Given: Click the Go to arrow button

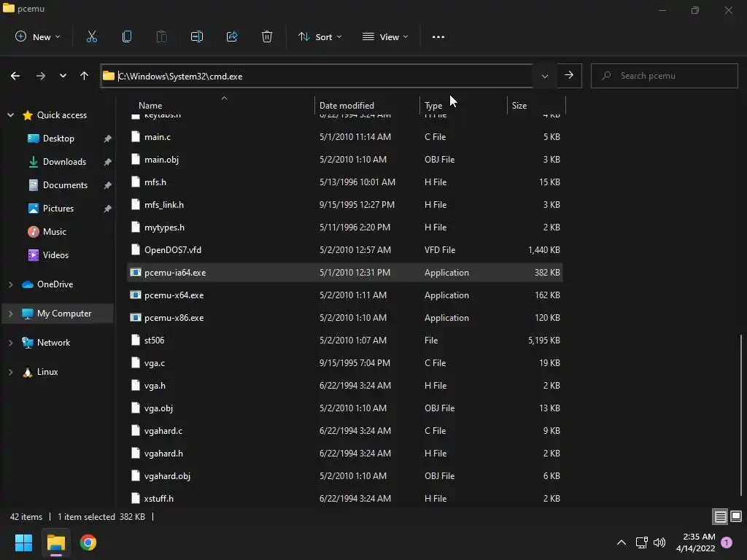Looking at the screenshot, I should [569, 75].
